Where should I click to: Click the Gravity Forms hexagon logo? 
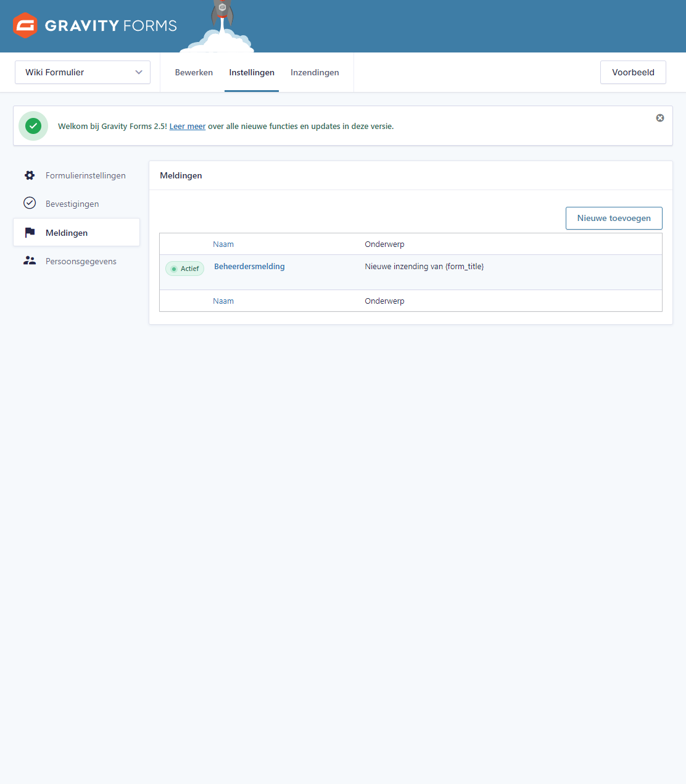[x=25, y=25]
